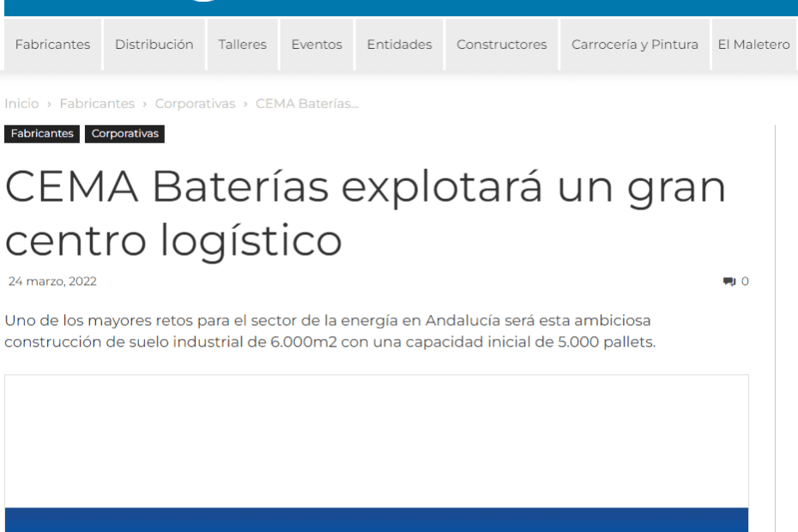This screenshot has width=798, height=532.
Task: Click the Corporativas category tag
Action: (x=124, y=134)
